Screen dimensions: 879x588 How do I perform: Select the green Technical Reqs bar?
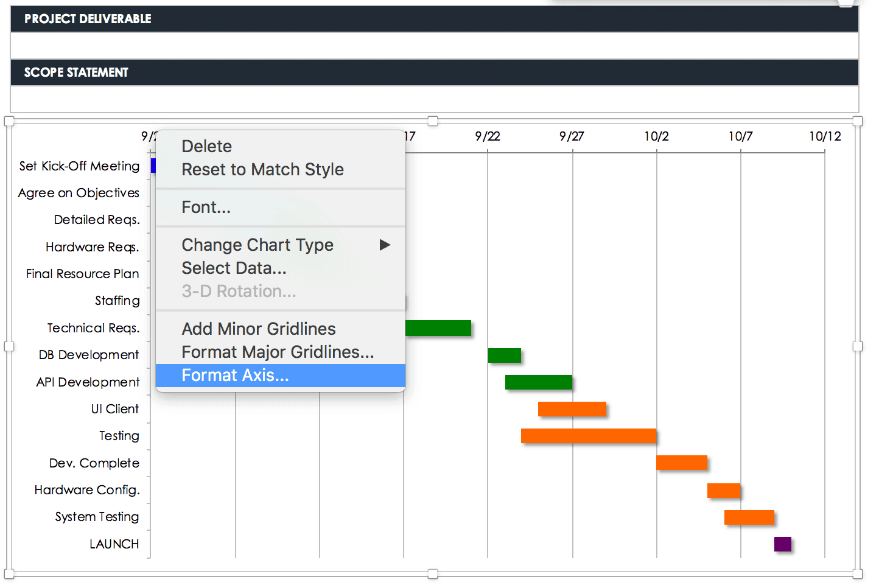tap(438, 327)
